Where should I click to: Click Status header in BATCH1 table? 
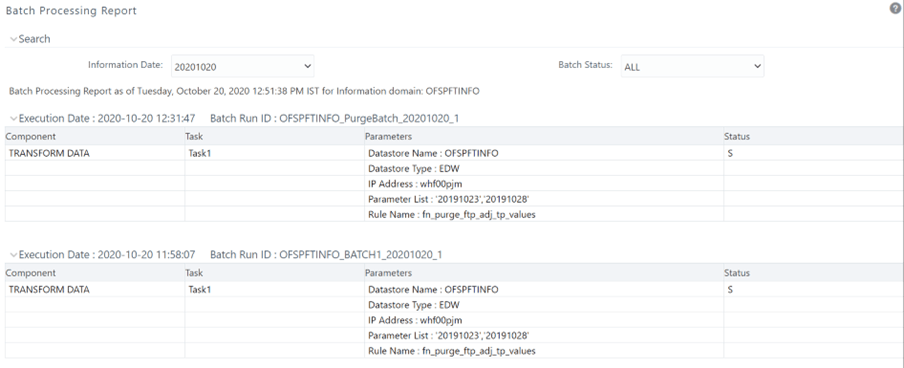point(737,273)
